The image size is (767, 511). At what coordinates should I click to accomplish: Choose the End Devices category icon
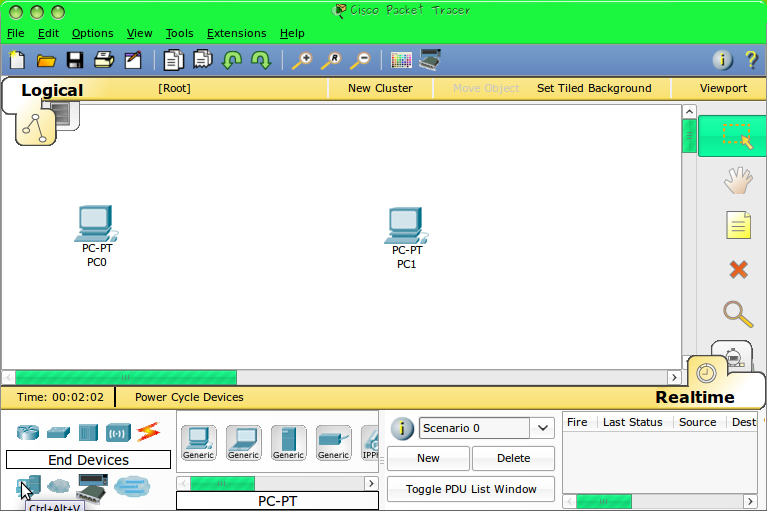coord(28,487)
